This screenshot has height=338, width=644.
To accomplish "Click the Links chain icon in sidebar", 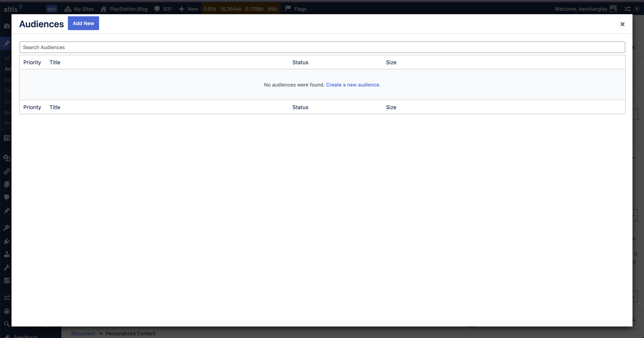I will coord(7,171).
